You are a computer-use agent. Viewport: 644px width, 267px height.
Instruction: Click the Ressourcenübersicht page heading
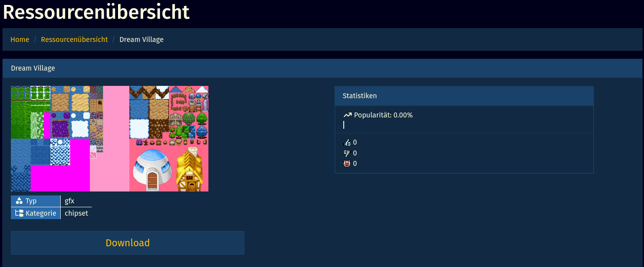click(96, 12)
